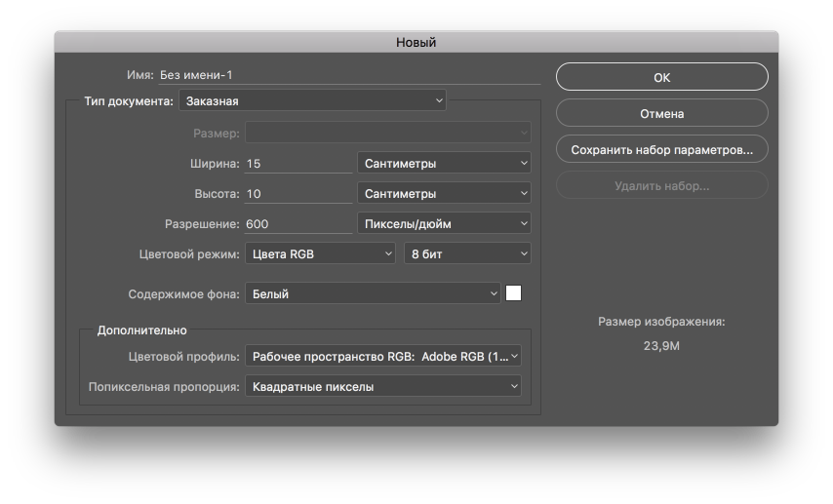
Task: Expand the Содержимое фона dropdown
Action: [x=372, y=293]
